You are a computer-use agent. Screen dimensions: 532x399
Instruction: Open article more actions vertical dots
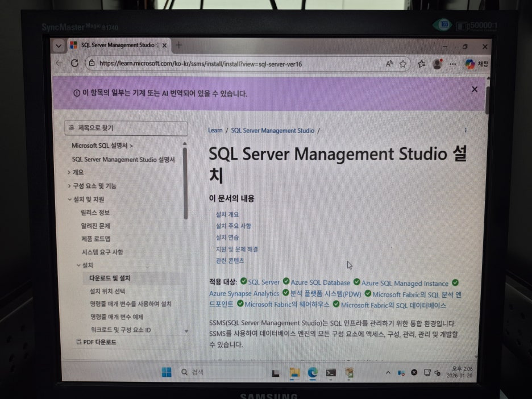(465, 130)
